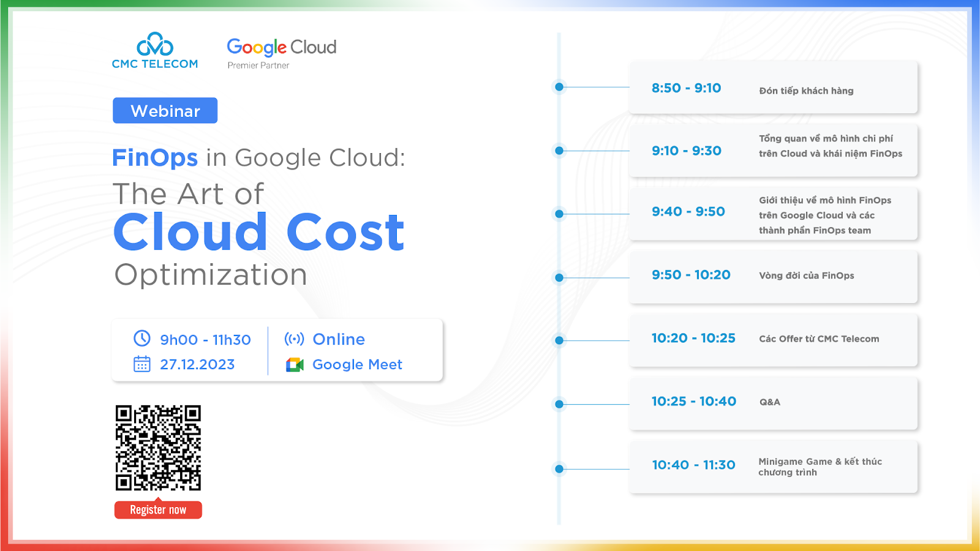Click the 'Vòng đời của FinOps' agenda item
Viewport: 980px width, 551px height.
point(807,275)
